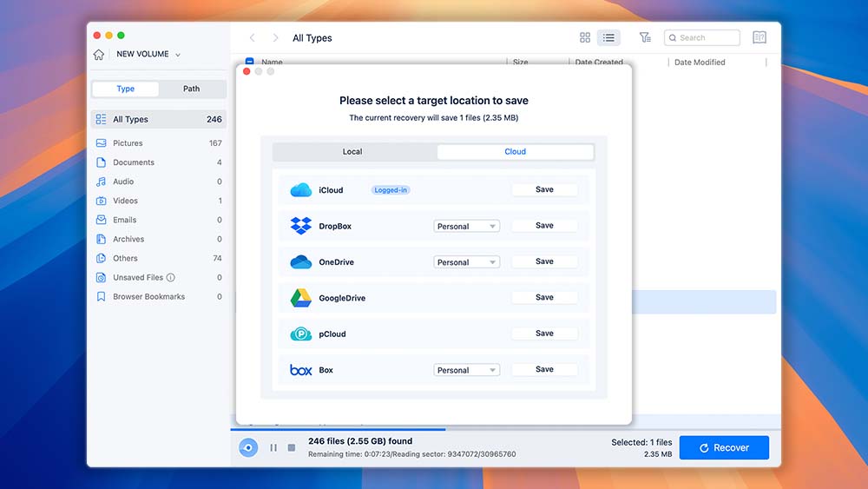Switch to list view
Image resolution: width=868 pixels, height=489 pixels.
[x=609, y=37]
